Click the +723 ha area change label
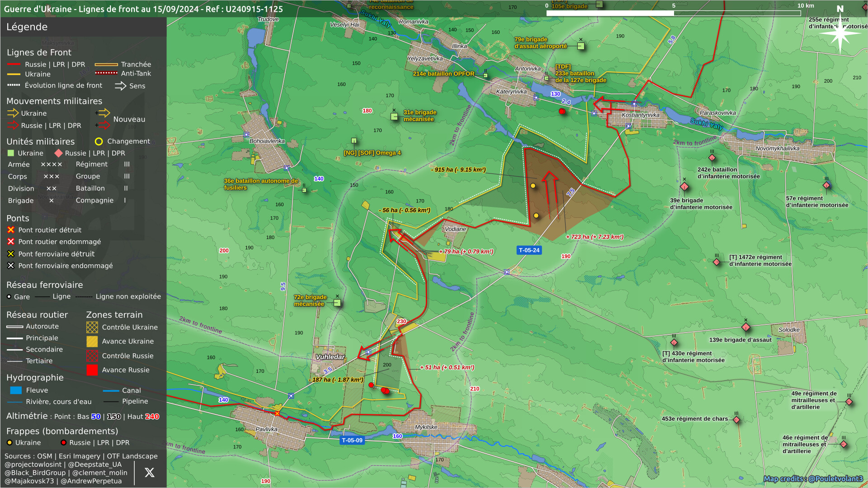 point(594,237)
